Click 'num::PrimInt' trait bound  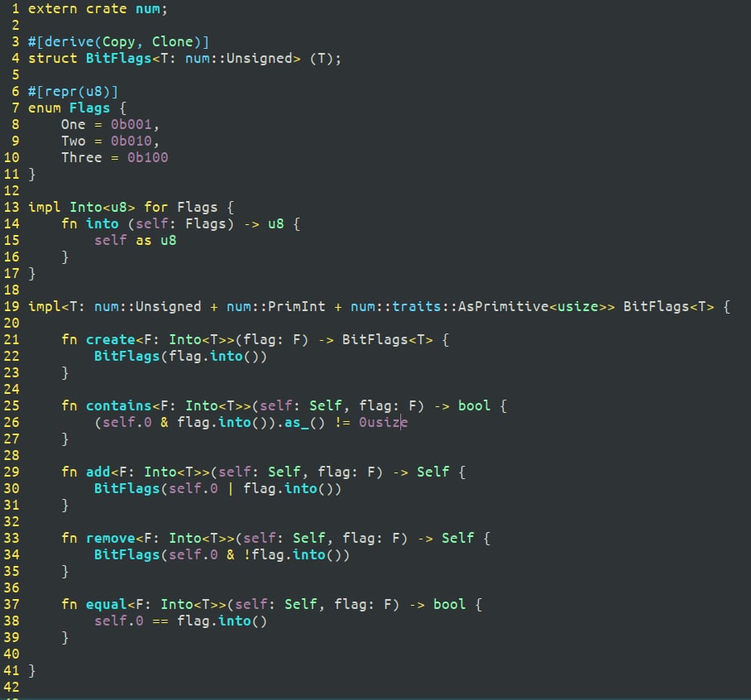coord(276,307)
